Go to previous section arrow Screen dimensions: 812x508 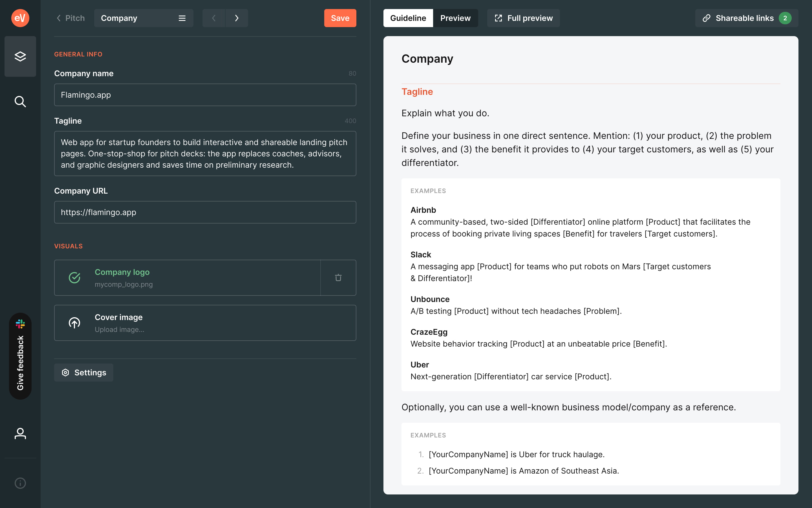click(x=214, y=18)
